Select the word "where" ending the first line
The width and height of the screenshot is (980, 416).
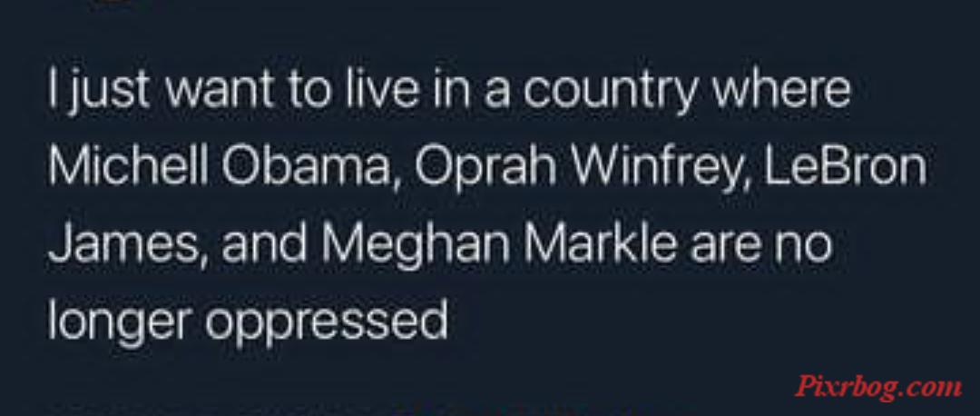pos(781,88)
